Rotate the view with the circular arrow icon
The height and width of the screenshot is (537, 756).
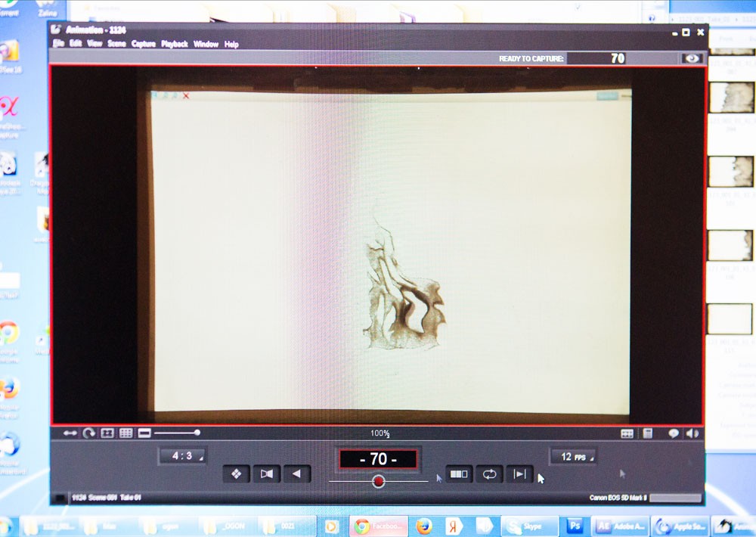pyautogui.click(x=89, y=433)
